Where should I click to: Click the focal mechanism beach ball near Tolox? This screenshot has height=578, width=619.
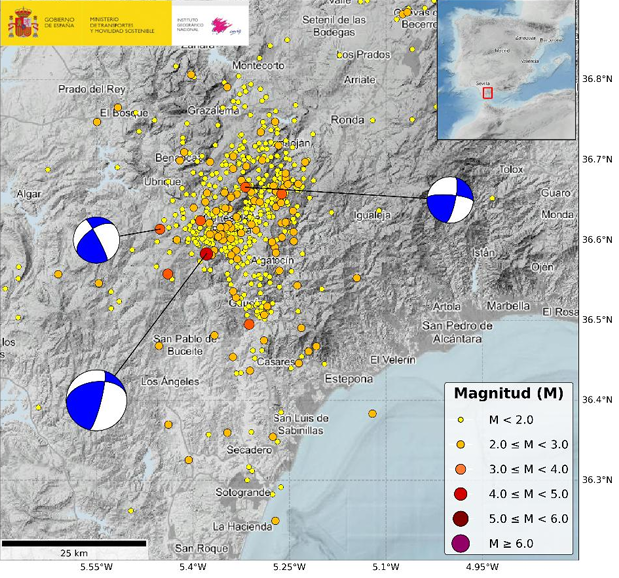449,200
